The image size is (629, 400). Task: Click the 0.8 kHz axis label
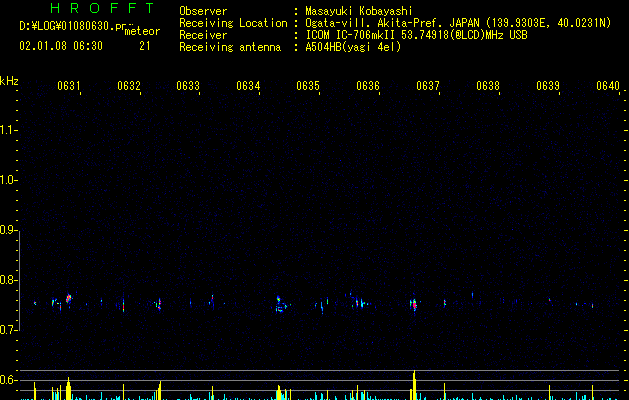8,280
